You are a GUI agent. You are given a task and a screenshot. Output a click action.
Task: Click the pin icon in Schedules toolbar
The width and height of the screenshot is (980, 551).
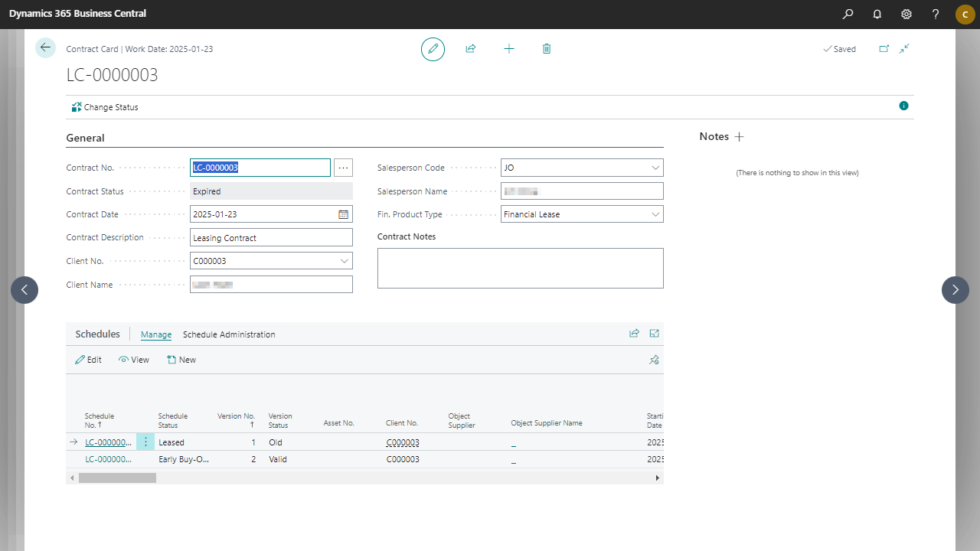click(x=655, y=360)
